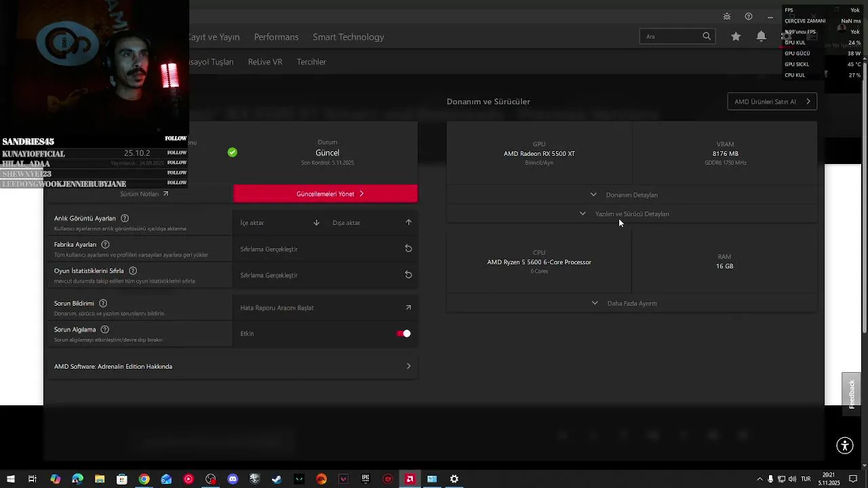This screenshot has height=488, width=868.
Task: Click the AMD Radeon RX 5500 XT text
Action: [539, 154]
